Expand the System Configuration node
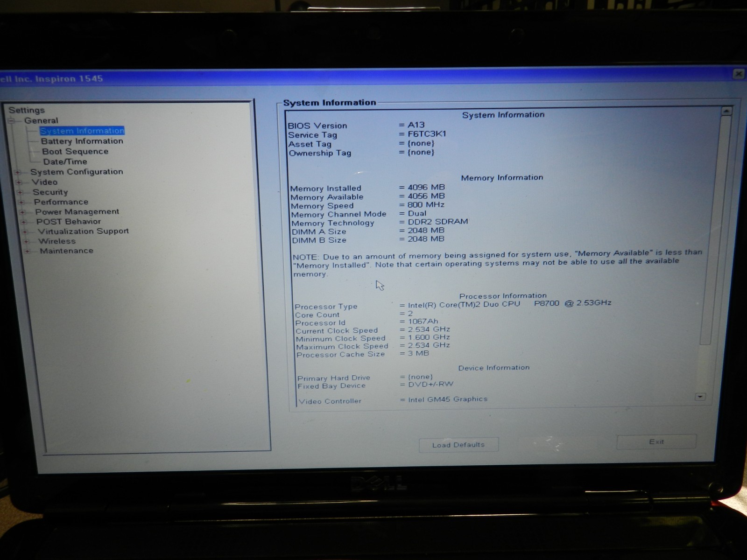747x560 pixels. (x=18, y=172)
